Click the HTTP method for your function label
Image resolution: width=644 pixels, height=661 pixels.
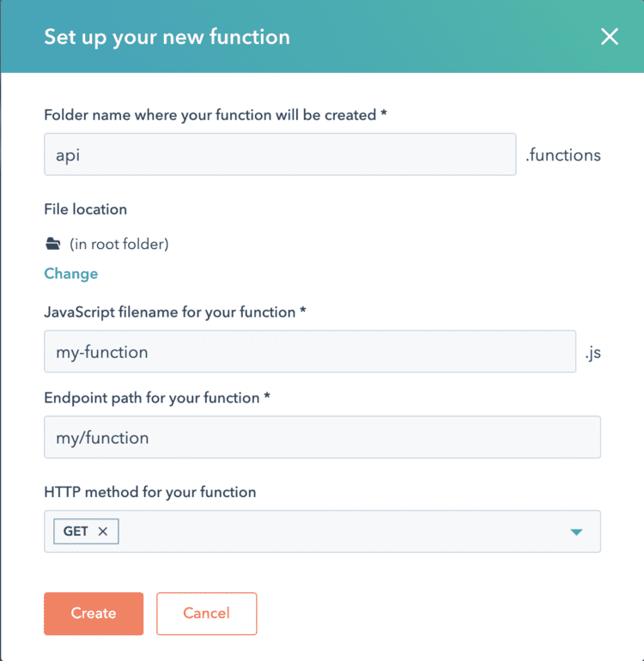click(x=150, y=492)
